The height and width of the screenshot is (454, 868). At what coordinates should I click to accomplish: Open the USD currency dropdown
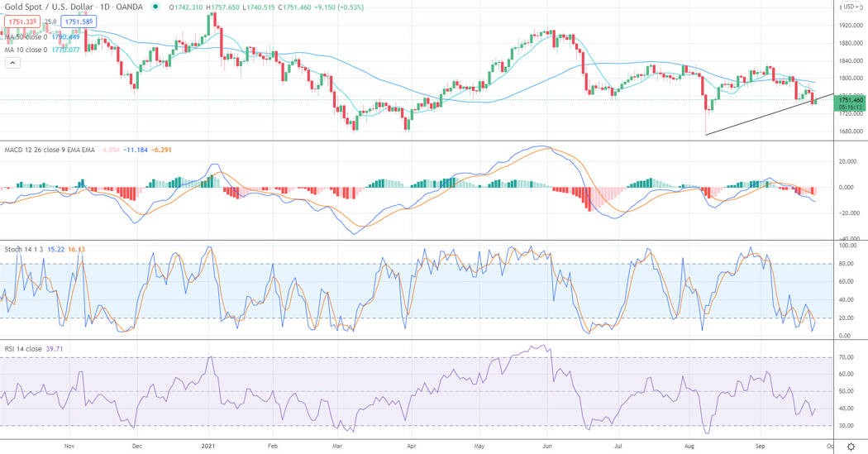pyautogui.click(x=851, y=7)
